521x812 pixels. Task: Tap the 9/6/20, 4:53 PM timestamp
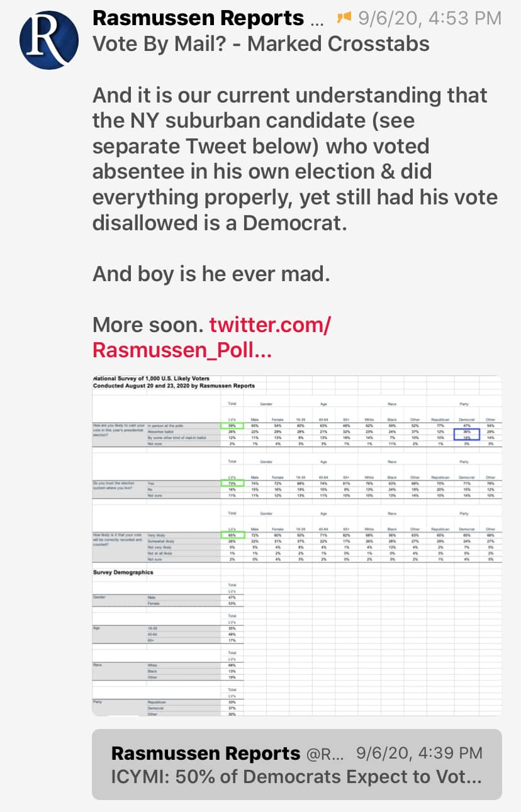(x=430, y=18)
